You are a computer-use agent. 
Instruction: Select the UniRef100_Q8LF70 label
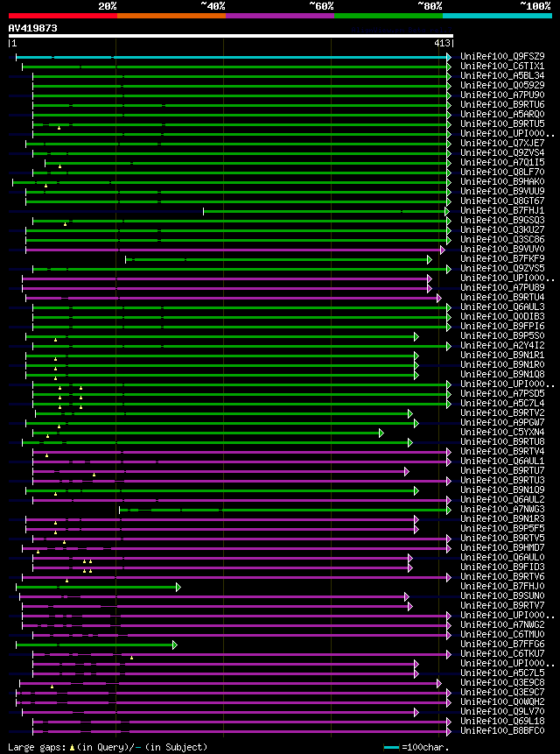(502, 173)
